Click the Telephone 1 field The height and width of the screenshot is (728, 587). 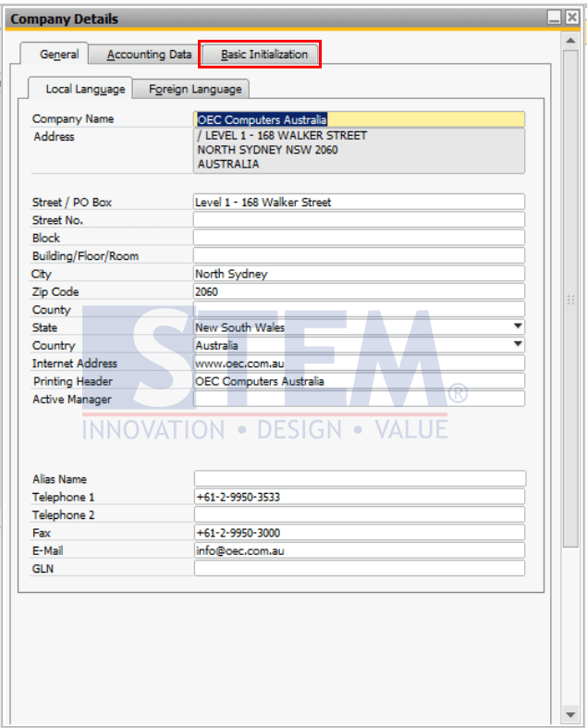[361, 497]
